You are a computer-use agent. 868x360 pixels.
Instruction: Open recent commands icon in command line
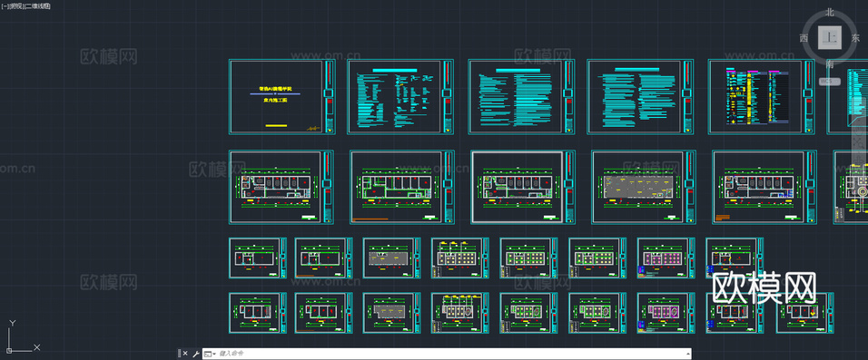(x=209, y=354)
